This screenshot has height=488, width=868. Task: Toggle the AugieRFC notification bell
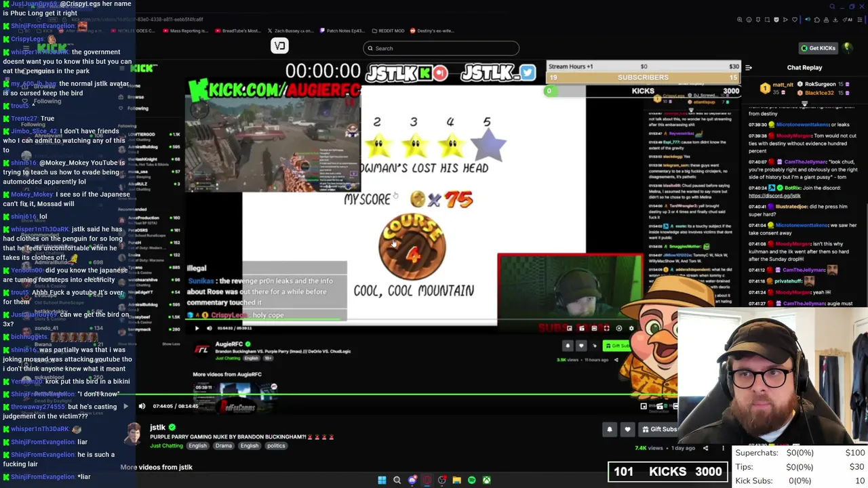[x=568, y=346]
